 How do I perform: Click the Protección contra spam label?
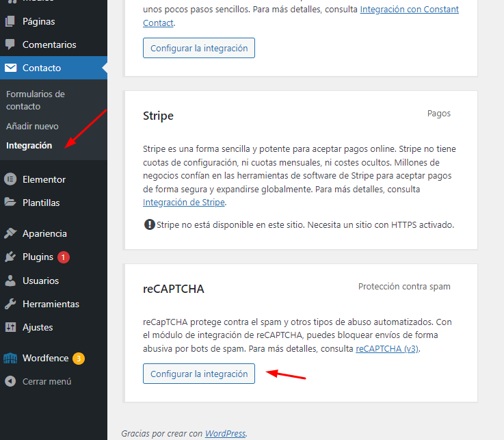pos(404,286)
